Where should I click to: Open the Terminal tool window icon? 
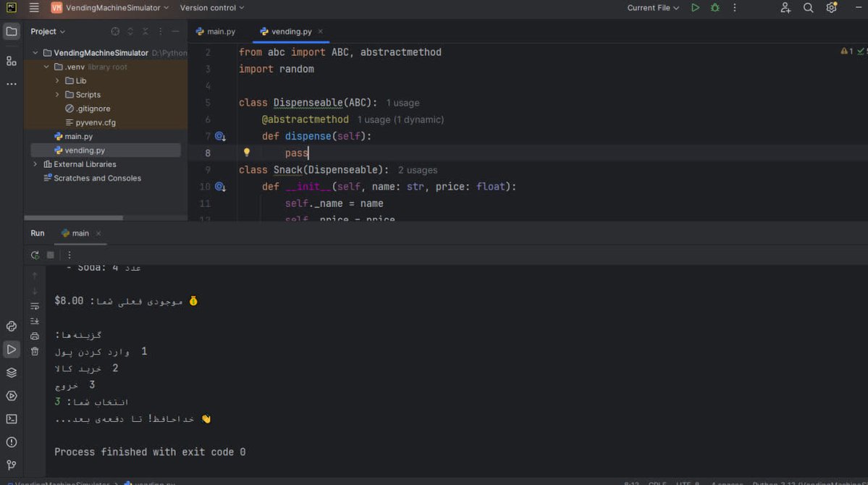click(11, 418)
